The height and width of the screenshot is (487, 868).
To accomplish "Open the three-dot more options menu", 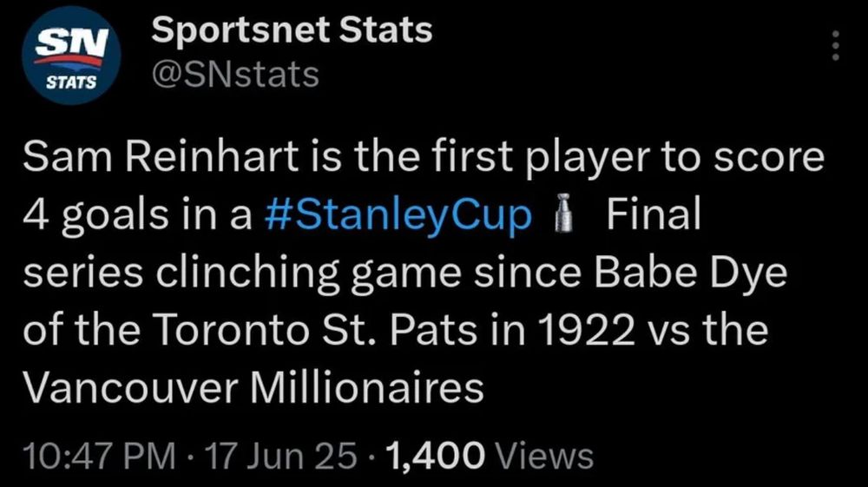I will pos(835,45).
